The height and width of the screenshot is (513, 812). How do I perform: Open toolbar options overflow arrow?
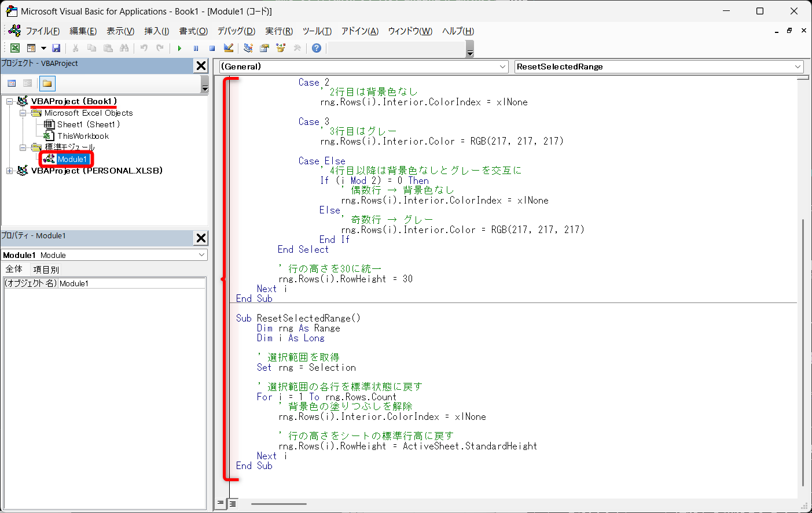(x=470, y=49)
